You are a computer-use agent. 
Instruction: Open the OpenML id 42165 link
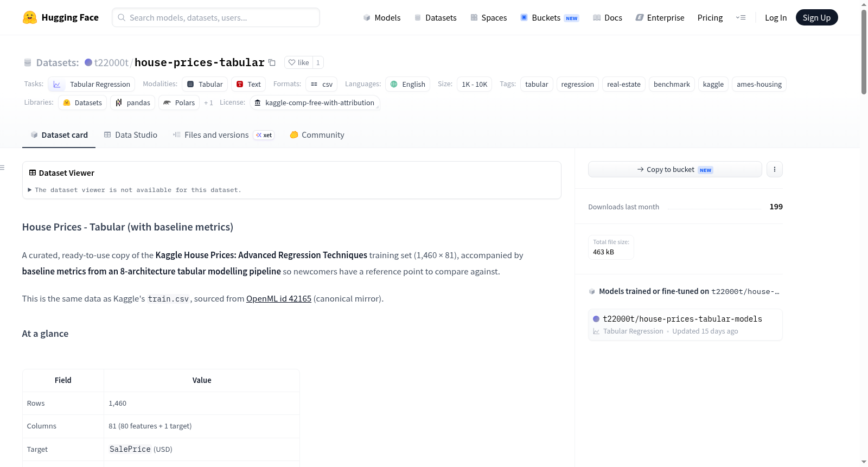(x=279, y=299)
